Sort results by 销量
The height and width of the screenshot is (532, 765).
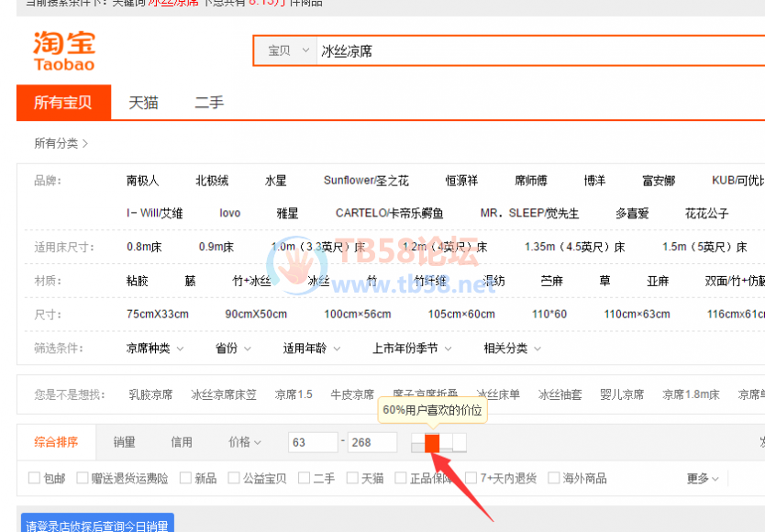[x=125, y=442]
